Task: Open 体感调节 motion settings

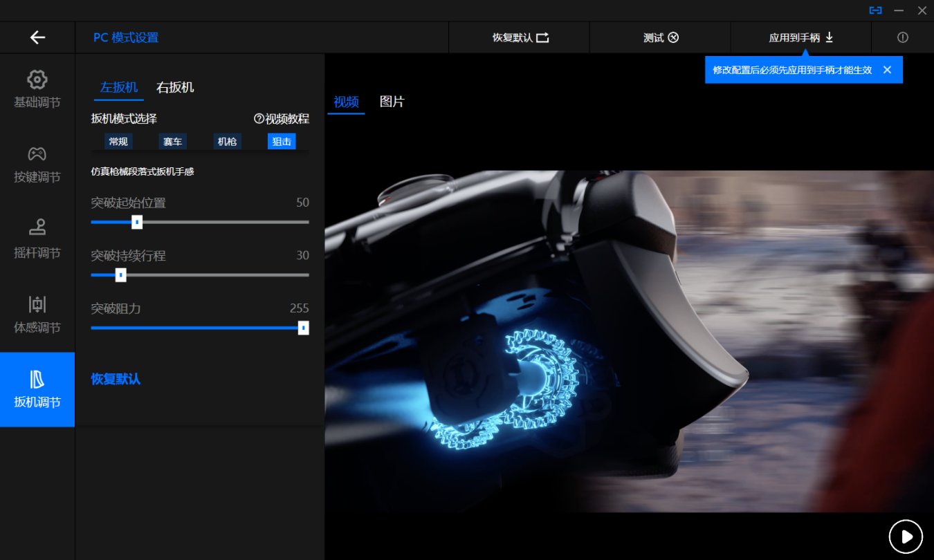Action: point(37,314)
